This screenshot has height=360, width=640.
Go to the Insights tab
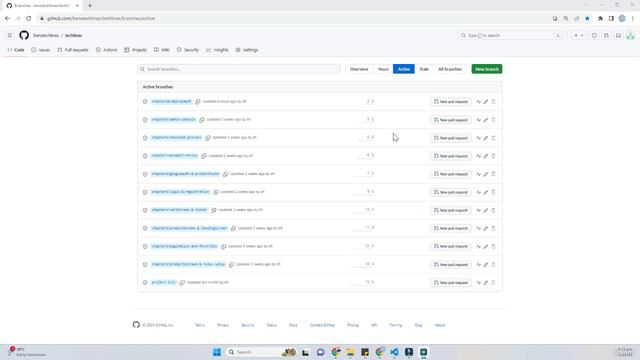pos(217,50)
